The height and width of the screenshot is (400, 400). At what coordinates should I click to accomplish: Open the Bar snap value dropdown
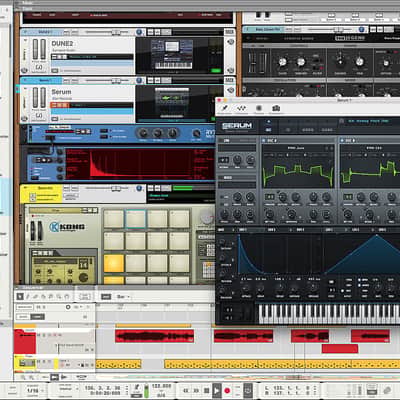[123, 296]
